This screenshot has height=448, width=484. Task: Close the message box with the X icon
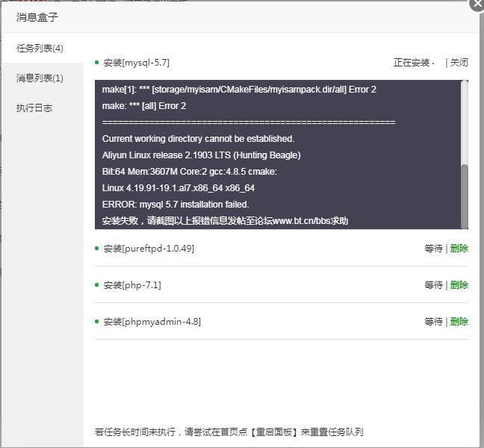[477, 4]
